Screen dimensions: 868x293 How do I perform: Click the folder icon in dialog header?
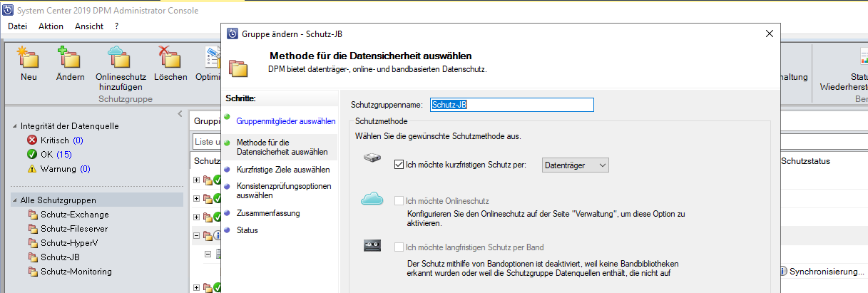(x=238, y=68)
